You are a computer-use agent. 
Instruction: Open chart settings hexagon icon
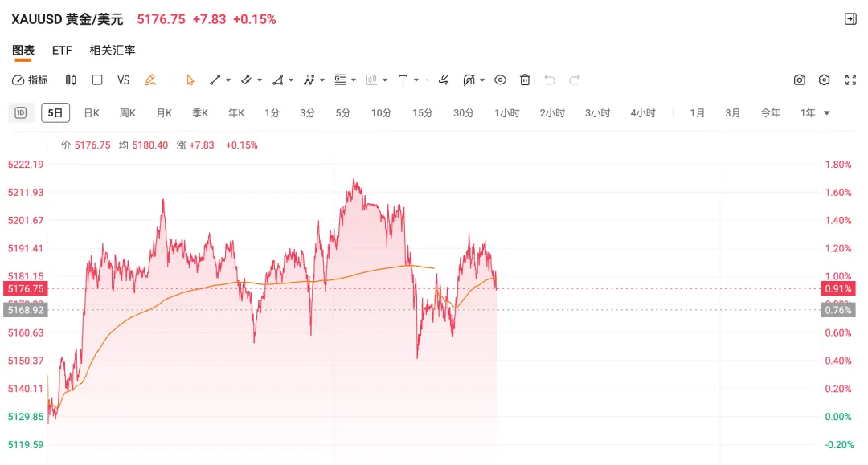pyautogui.click(x=824, y=80)
